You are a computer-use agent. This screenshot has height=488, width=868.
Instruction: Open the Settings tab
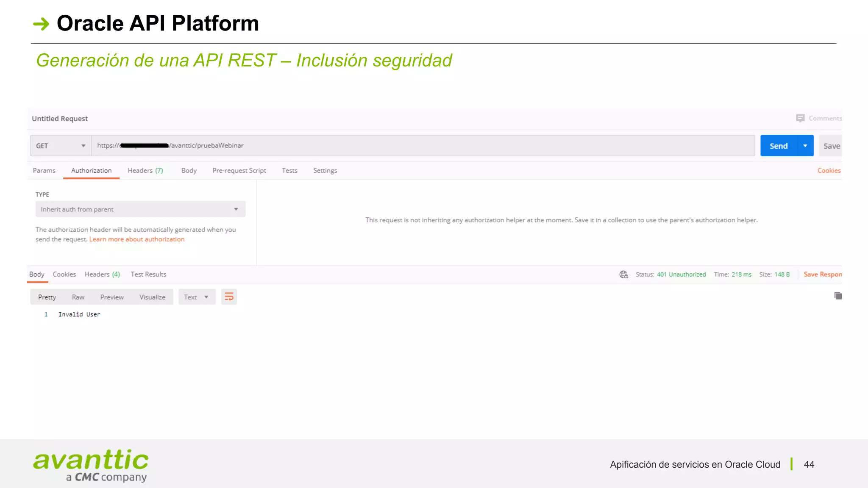(325, 170)
